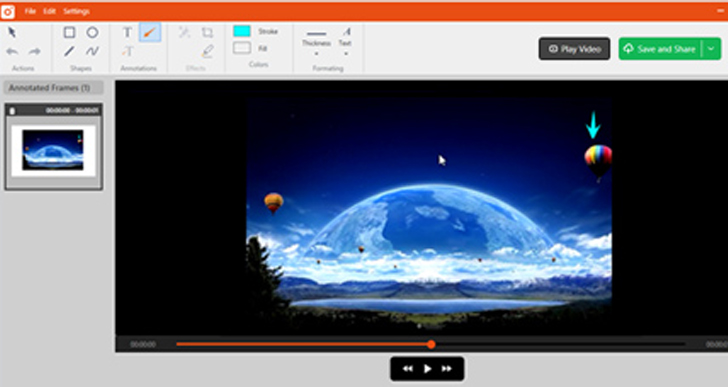Select the pointer selection tool
The image size is (728, 387).
click(12, 32)
